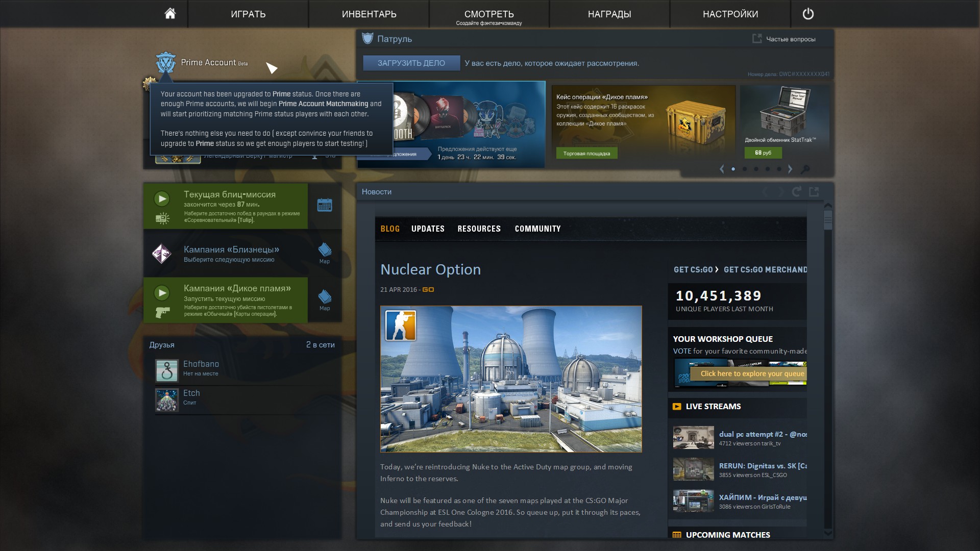Open the Nuke power plant article image

pyautogui.click(x=511, y=379)
